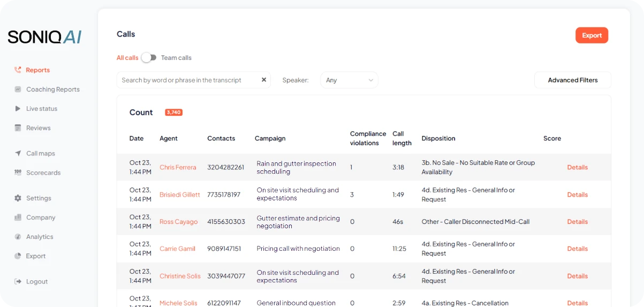The width and height of the screenshot is (644, 307).
Task: Click the Reviews list icon
Action: pyautogui.click(x=18, y=128)
